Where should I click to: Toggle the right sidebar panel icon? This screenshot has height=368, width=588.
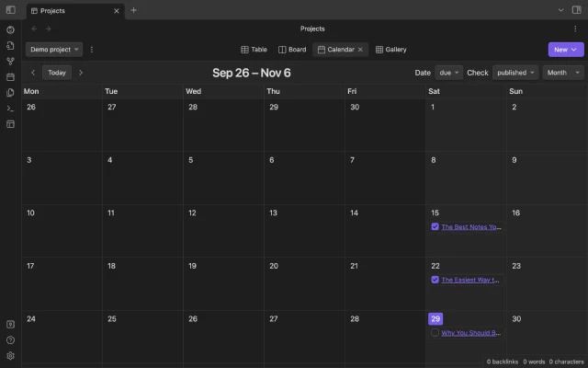click(x=577, y=10)
